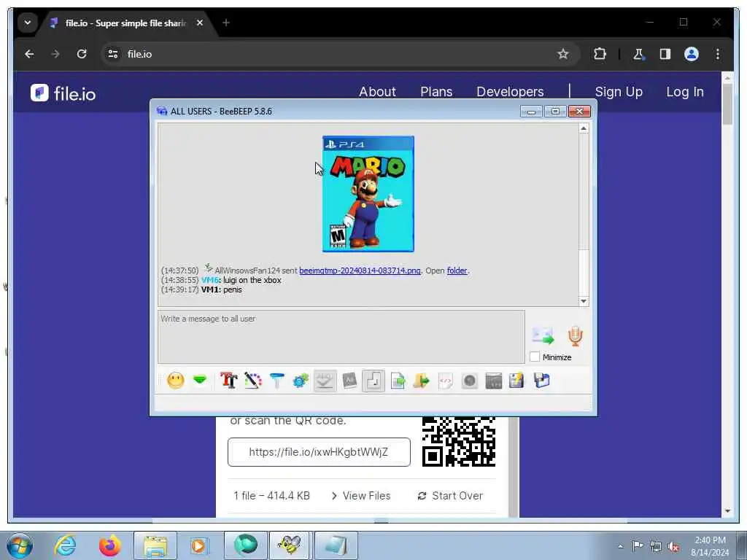Click the notepad with lightning icon
747x560 pixels.
[x=517, y=381]
